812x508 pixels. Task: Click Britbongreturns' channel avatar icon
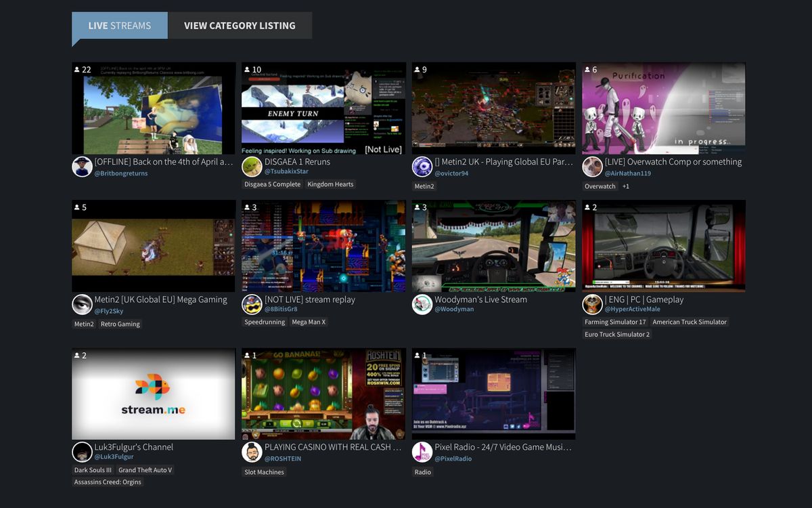[82, 166]
